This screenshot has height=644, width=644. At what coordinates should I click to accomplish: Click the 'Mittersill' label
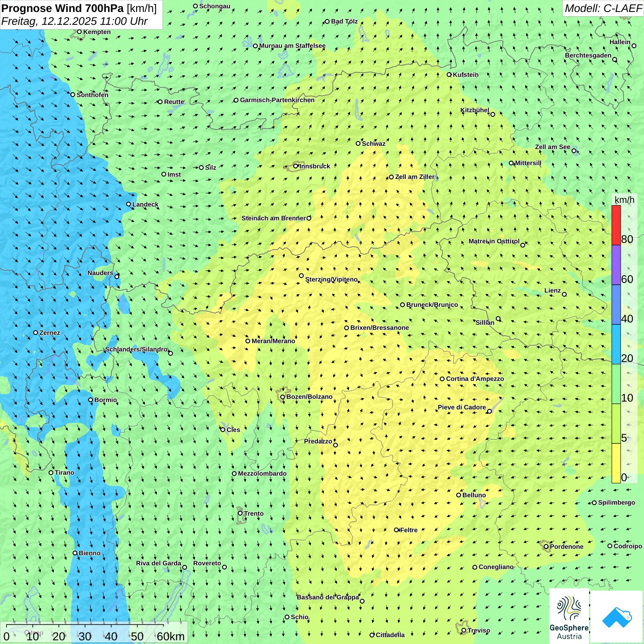pos(528,163)
